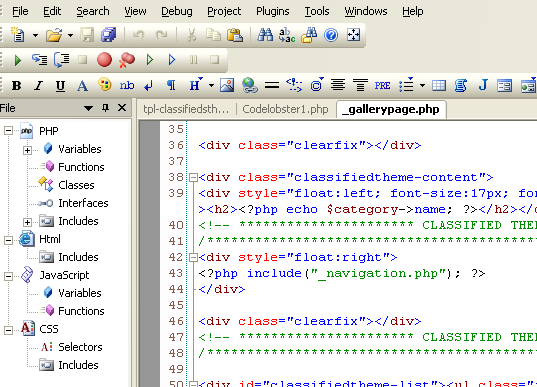Image resolution: width=537 pixels, height=387 pixels.
Task: Click the Font letter A icon
Action: pyautogui.click(x=82, y=86)
